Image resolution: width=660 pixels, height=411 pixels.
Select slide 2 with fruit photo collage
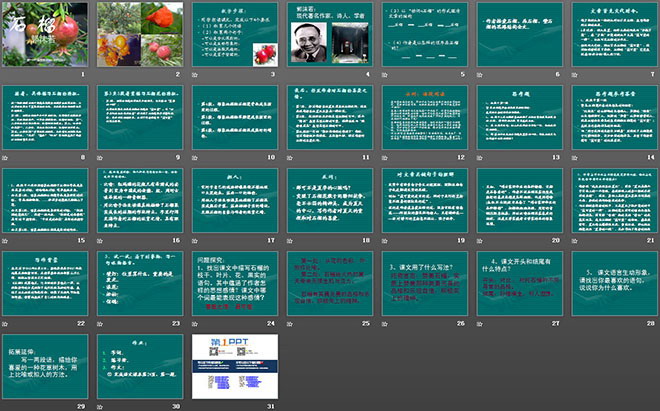tap(141, 35)
